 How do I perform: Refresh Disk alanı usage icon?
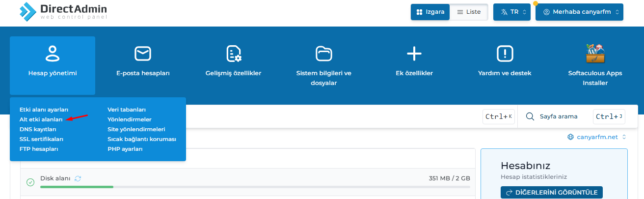[x=78, y=178]
